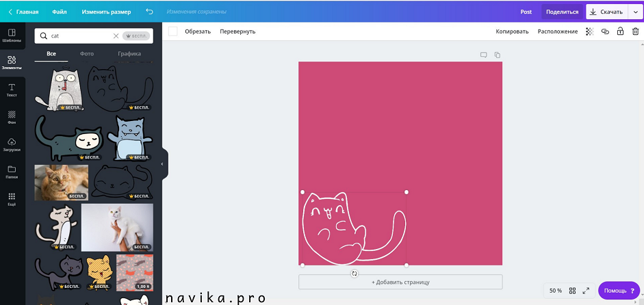Expand the dropdown arrow beside Скачать
644x305 pixels.
coord(635,12)
